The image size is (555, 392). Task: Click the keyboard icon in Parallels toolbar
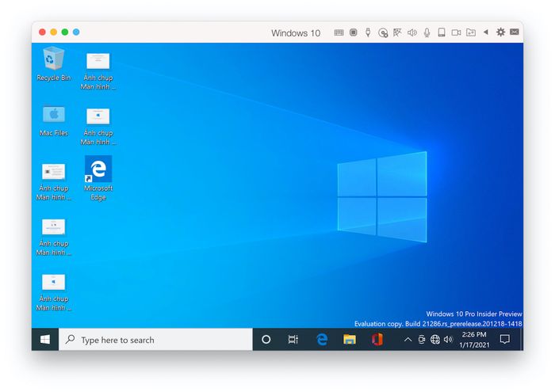pos(339,32)
